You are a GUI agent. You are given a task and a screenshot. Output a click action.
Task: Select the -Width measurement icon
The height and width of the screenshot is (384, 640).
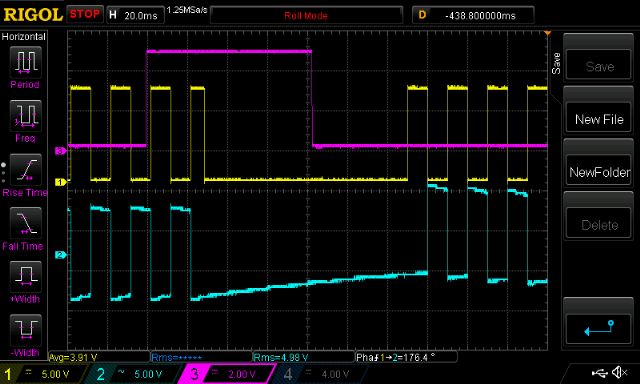25,330
